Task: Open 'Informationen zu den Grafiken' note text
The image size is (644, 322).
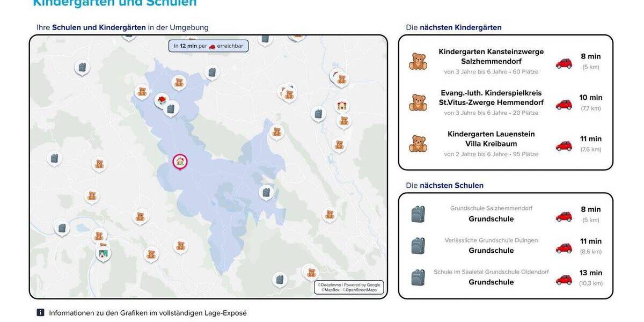Action: click(148, 313)
